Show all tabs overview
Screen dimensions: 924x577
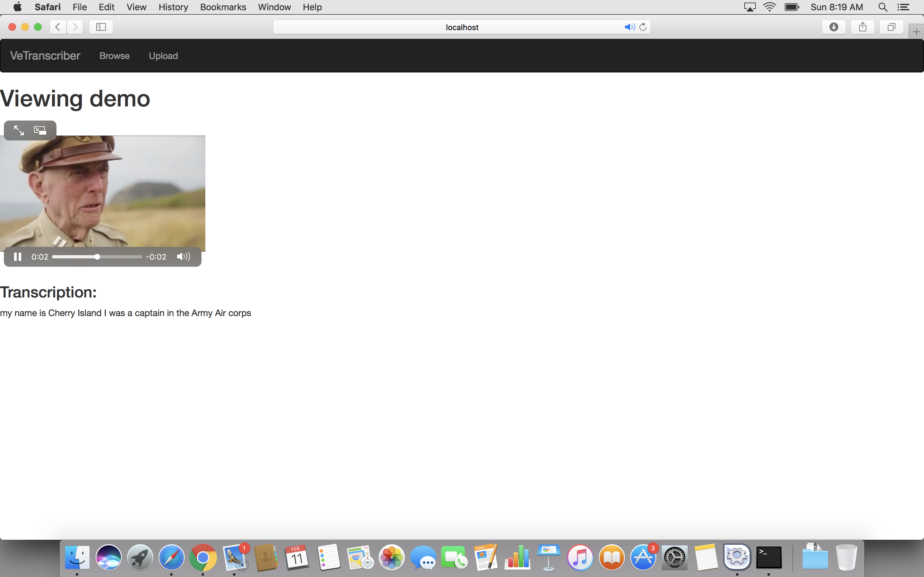tap(892, 27)
